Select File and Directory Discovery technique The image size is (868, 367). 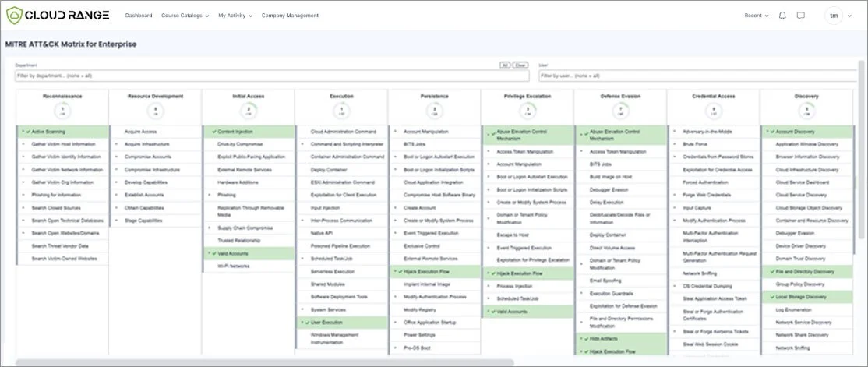pyautogui.click(x=806, y=271)
